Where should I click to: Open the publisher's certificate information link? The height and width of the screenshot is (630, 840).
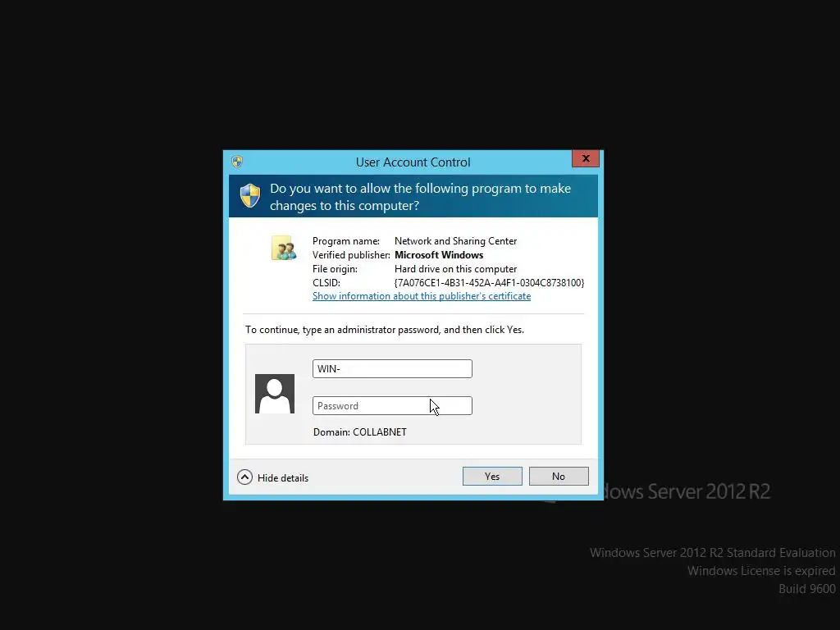pyautogui.click(x=422, y=296)
